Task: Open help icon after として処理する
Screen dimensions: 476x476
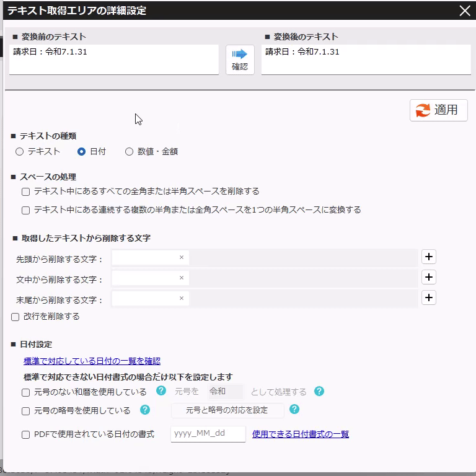Action: coord(319,391)
